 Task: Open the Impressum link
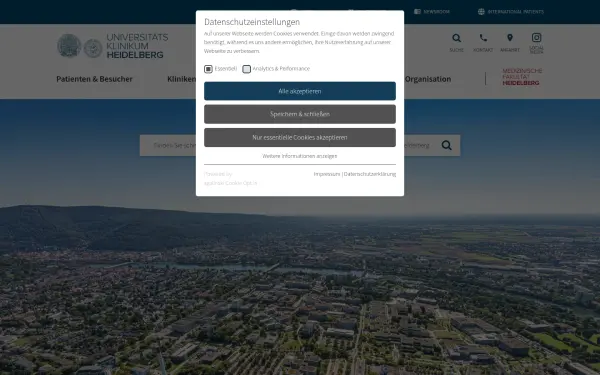pyautogui.click(x=327, y=174)
